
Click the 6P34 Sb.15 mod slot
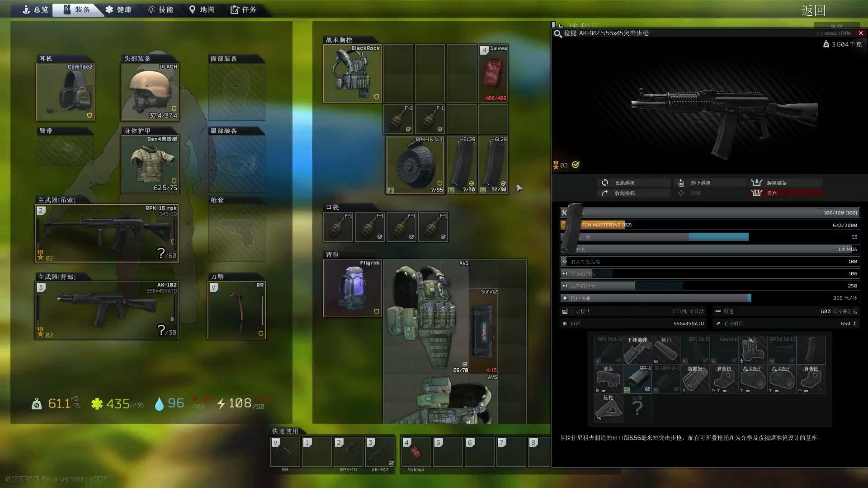782,350
